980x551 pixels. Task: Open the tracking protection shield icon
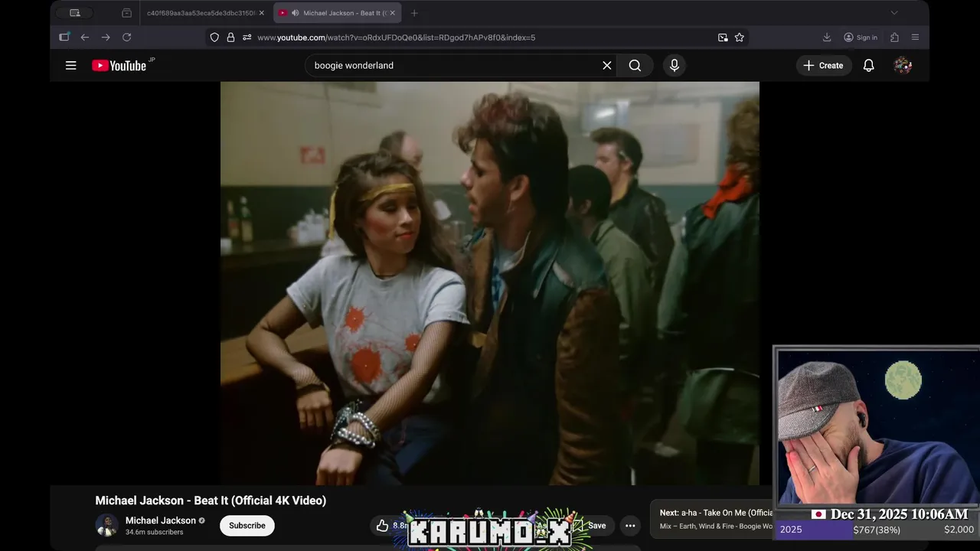pos(214,37)
